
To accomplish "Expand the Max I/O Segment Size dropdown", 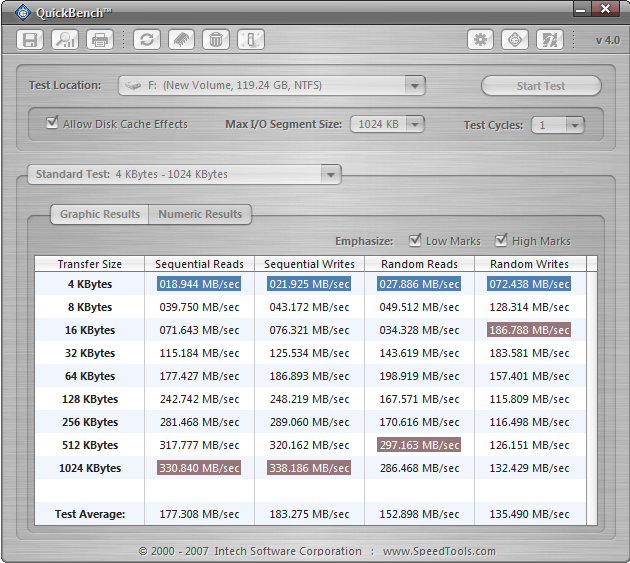I will (414, 125).
